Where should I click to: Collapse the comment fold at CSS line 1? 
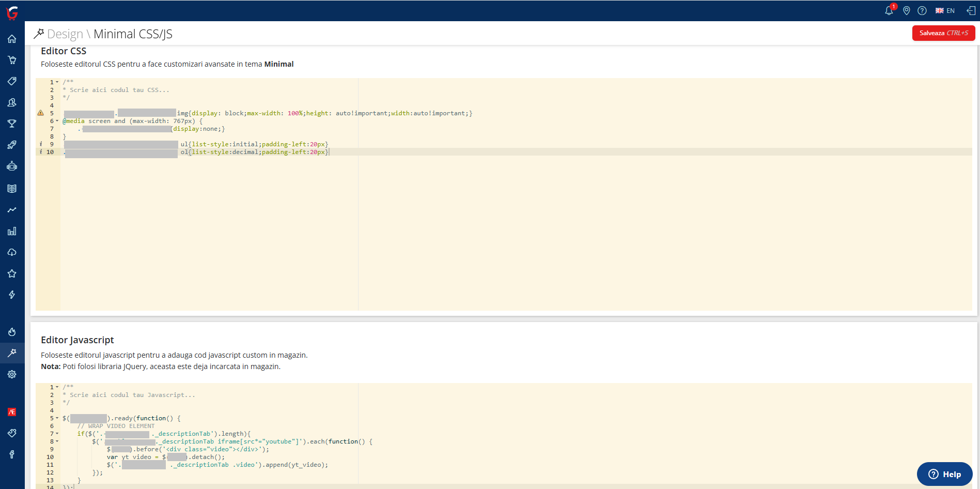(57, 82)
